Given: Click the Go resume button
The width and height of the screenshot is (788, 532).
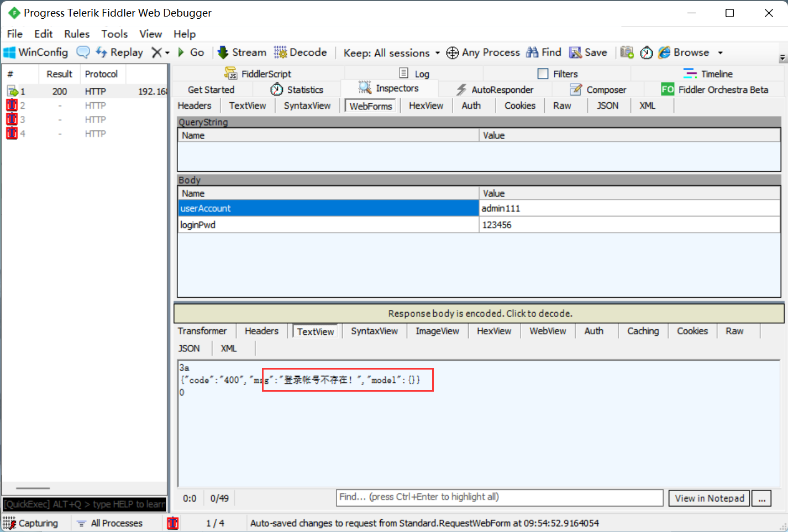Looking at the screenshot, I should (x=191, y=52).
